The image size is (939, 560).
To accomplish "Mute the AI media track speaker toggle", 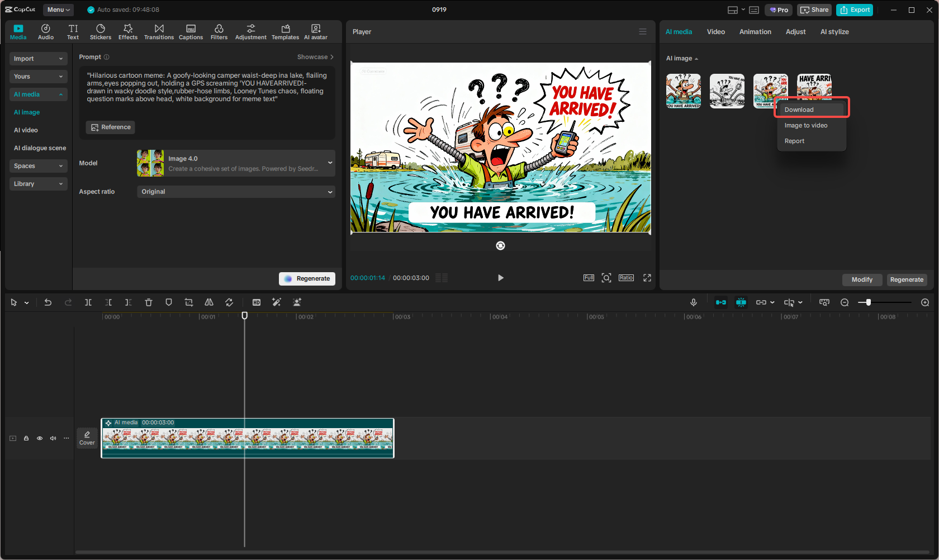I will tap(53, 438).
